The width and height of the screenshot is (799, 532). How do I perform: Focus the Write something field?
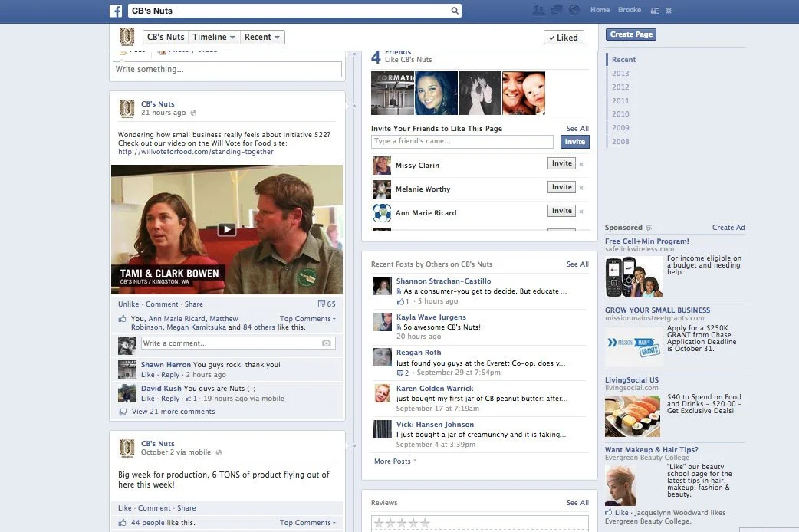[x=227, y=69]
